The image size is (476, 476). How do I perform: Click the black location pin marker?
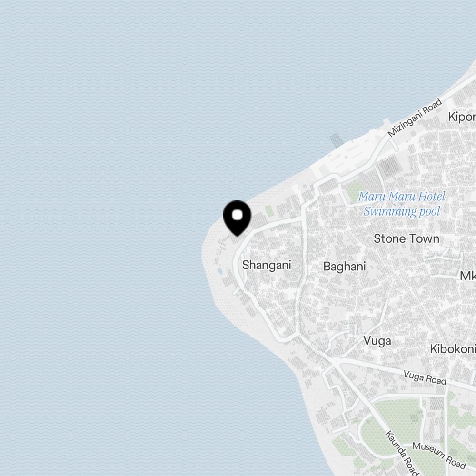pyautogui.click(x=237, y=218)
